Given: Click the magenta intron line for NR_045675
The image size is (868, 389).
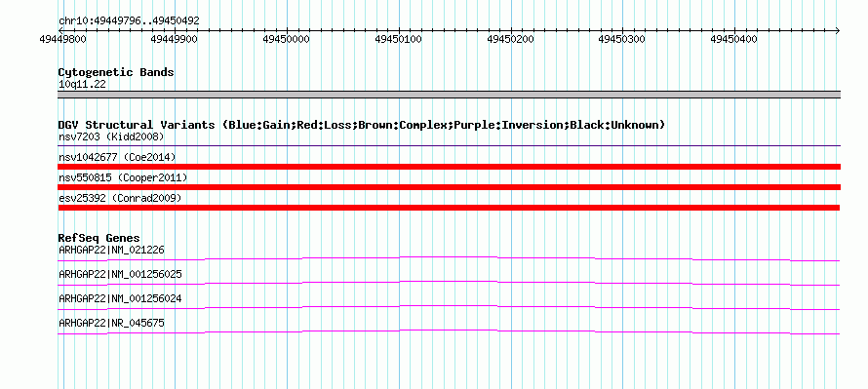Looking at the screenshot, I should pos(449,331).
